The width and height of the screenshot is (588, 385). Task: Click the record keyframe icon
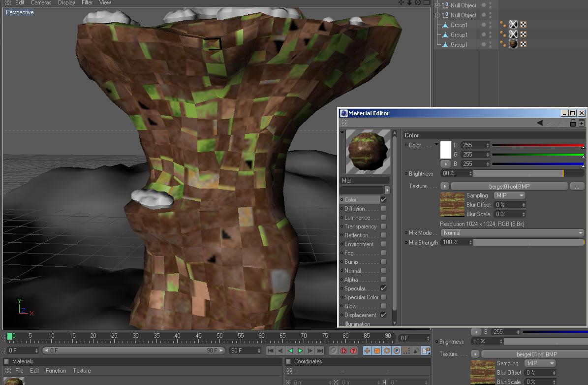click(334, 351)
